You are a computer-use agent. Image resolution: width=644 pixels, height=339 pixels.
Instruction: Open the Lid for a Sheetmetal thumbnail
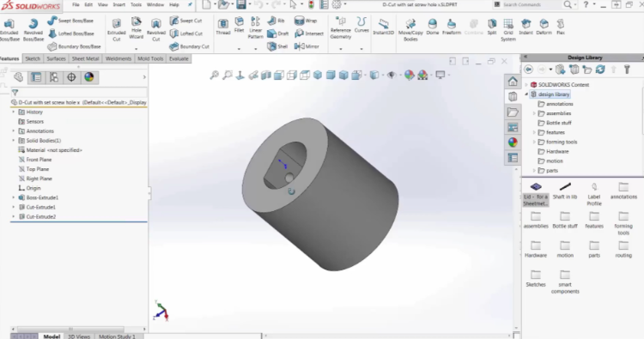click(536, 194)
